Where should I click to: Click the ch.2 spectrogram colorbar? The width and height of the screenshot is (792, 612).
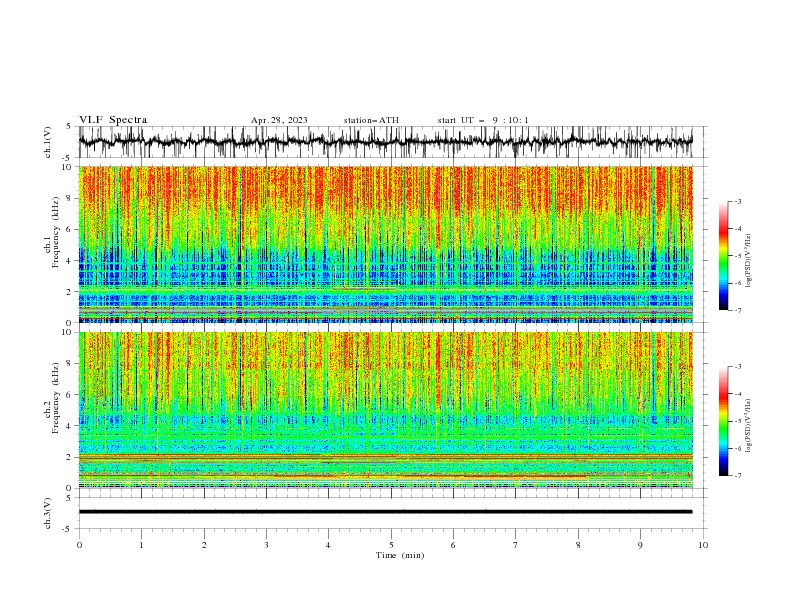coord(723,421)
